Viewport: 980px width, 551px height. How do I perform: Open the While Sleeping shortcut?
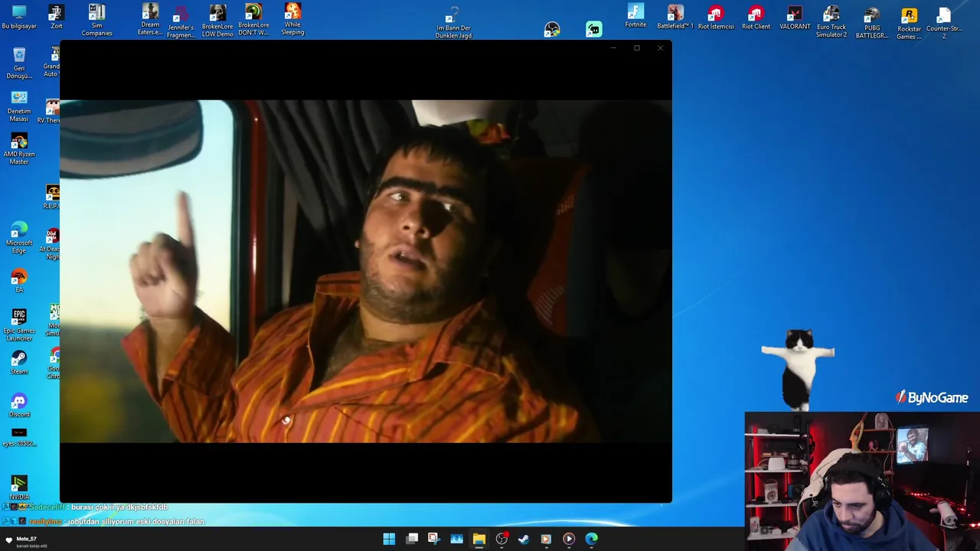292,19
